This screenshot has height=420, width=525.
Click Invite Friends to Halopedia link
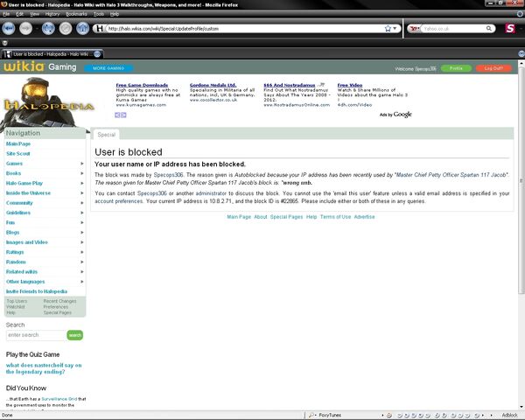[x=37, y=291]
